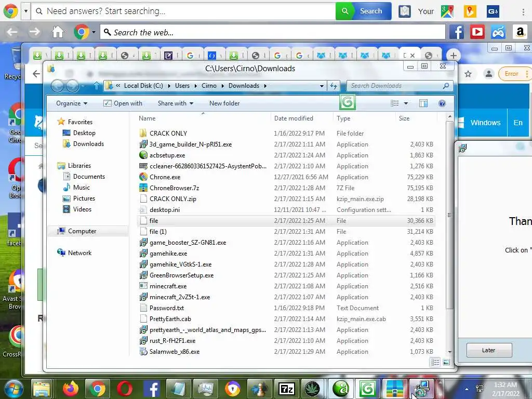Screen dimensions: 532x399
Task: Sort by Type column header
Action: click(x=343, y=118)
